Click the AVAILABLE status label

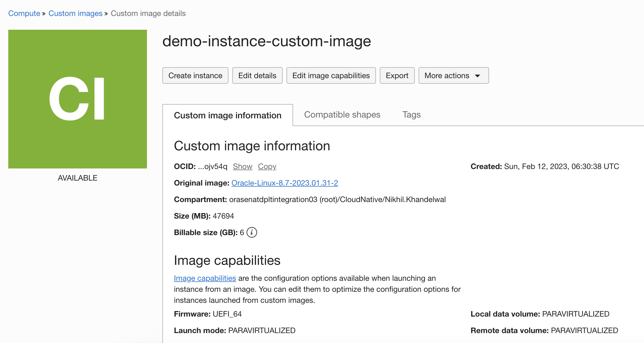tap(77, 178)
